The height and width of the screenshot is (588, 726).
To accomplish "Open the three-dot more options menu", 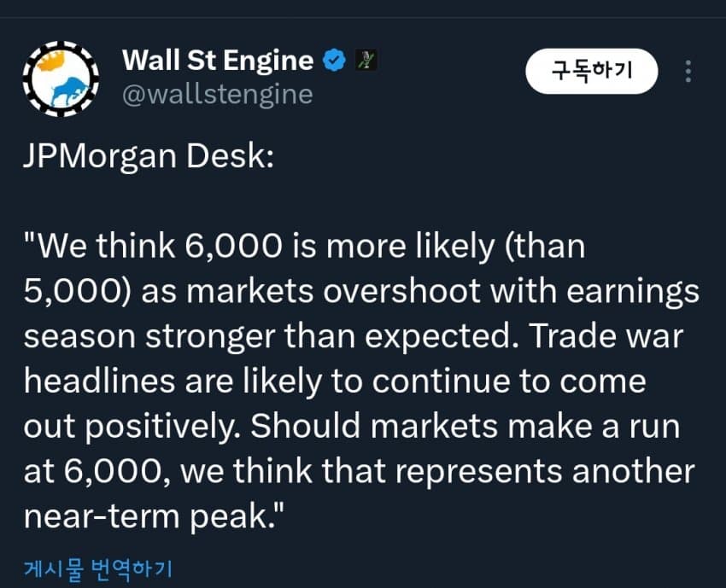I will point(688,71).
